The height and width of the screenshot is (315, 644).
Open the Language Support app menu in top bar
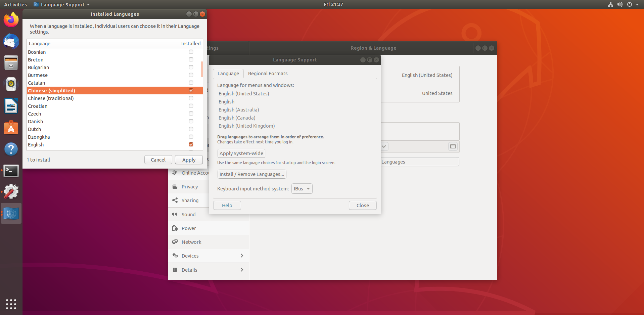(x=62, y=4)
